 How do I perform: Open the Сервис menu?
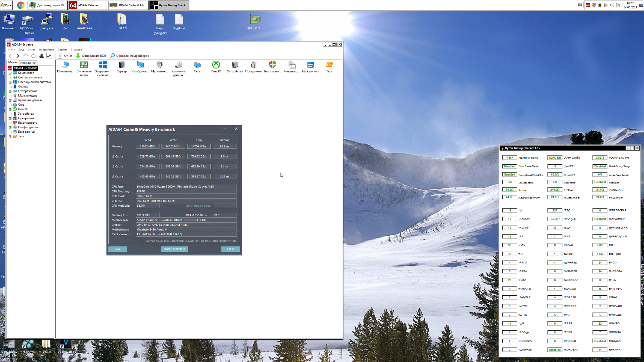tap(62, 49)
